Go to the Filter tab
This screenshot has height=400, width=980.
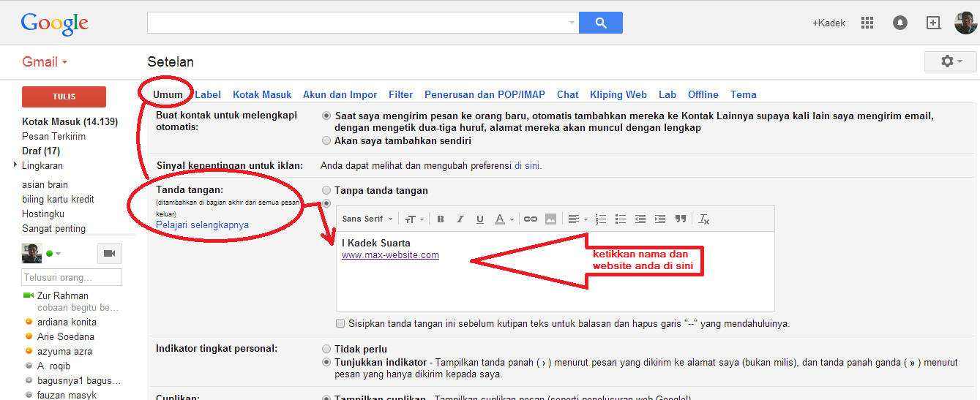coord(401,94)
